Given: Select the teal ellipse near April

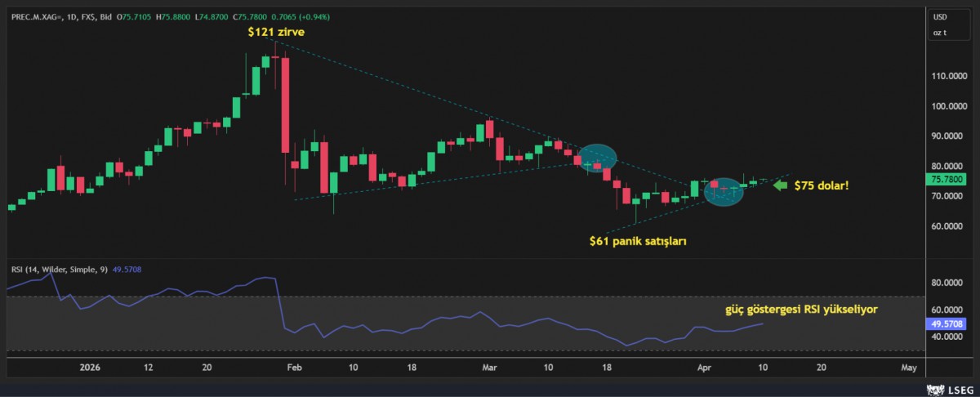Looking at the screenshot, I should coord(723,192).
